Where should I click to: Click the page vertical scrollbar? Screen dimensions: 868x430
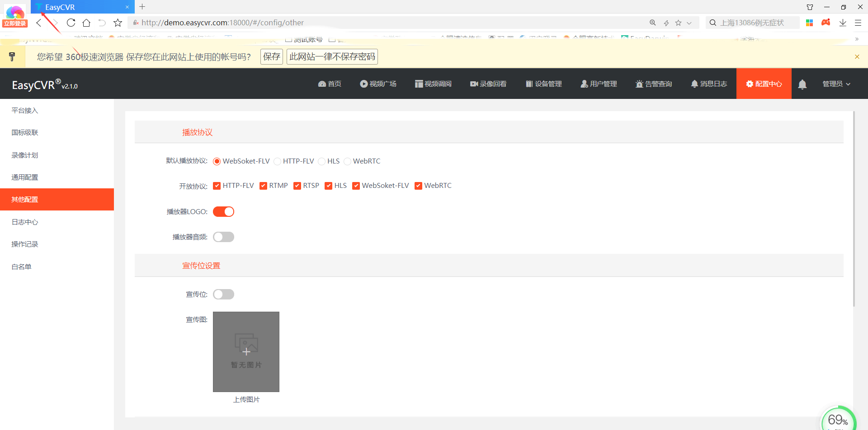point(854,209)
